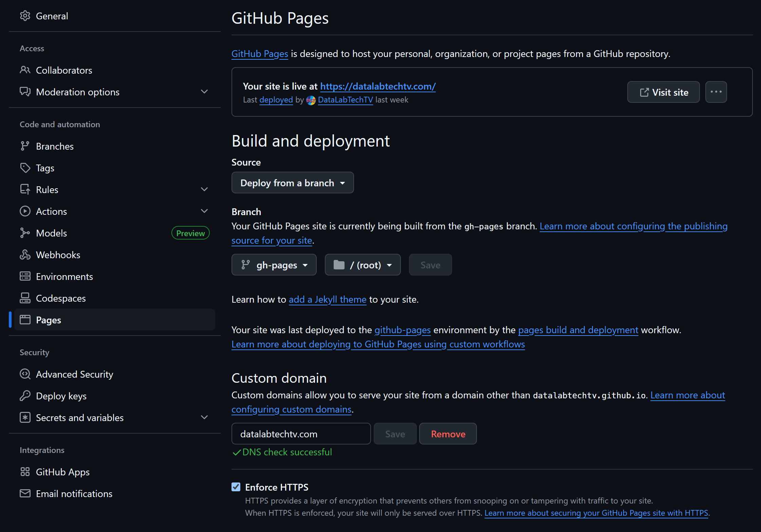Click the Environments server icon

pos(25,277)
